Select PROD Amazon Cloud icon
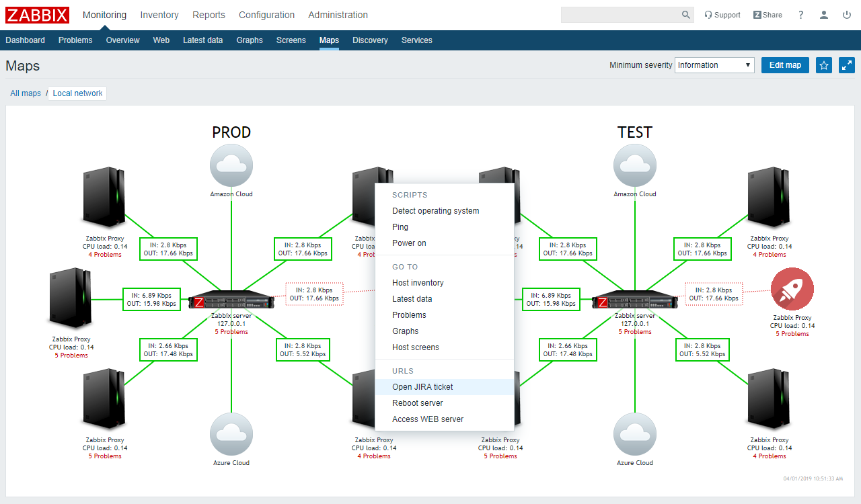The width and height of the screenshot is (861, 504). [x=231, y=165]
